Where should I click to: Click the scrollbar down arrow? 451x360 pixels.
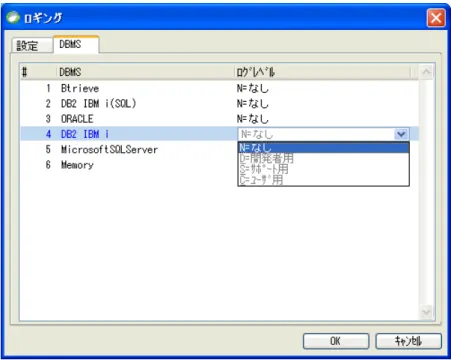click(x=426, y=312)
